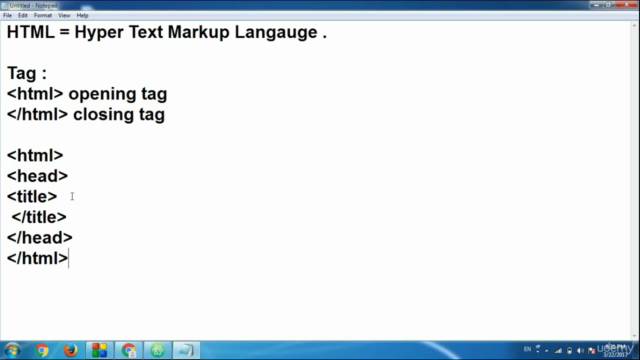Open the File menu
The width and height of the screenshot is (640, 360).
7,16
